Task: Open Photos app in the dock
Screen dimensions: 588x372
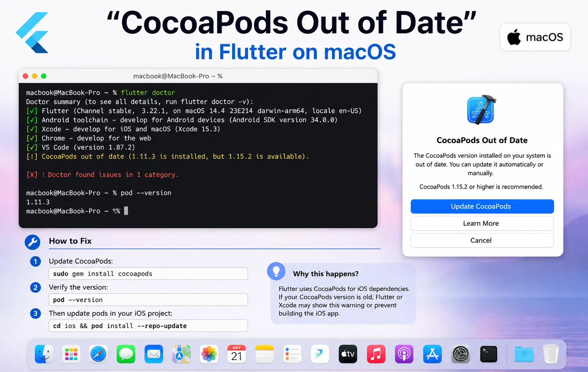Action: [x=209, y=354]
